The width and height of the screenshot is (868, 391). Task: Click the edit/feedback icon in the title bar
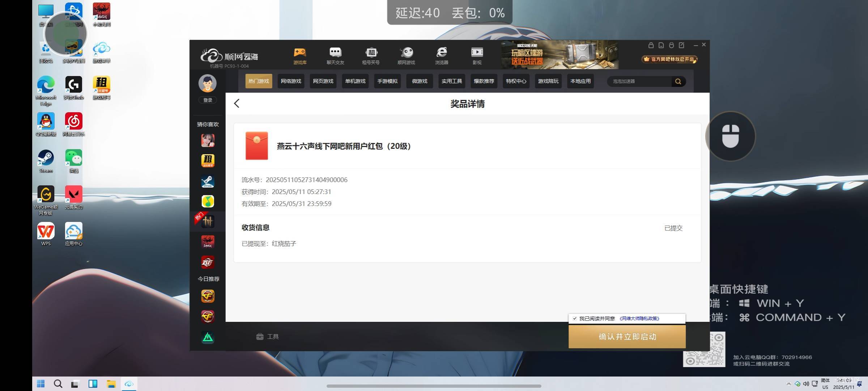coord(682,45)
